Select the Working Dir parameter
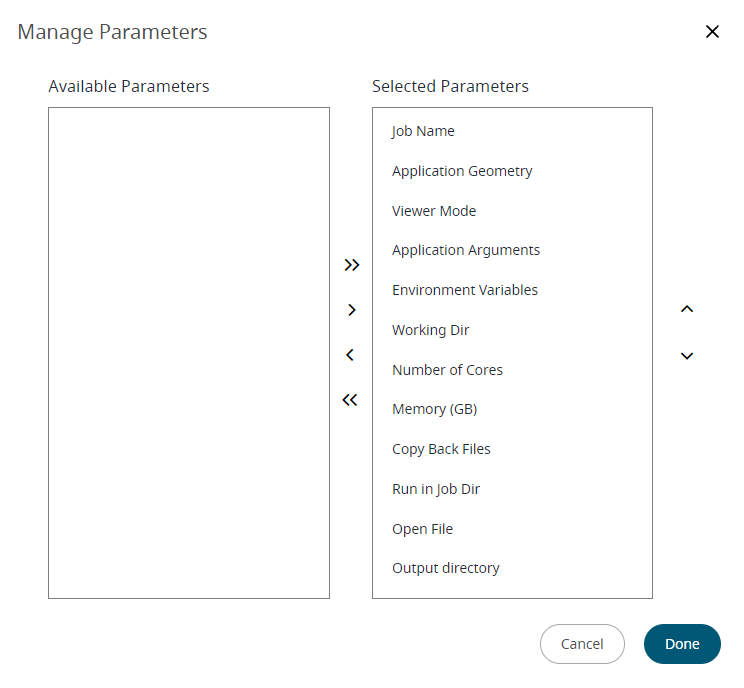This screenshot has width=744, height=688. point(512,330)
